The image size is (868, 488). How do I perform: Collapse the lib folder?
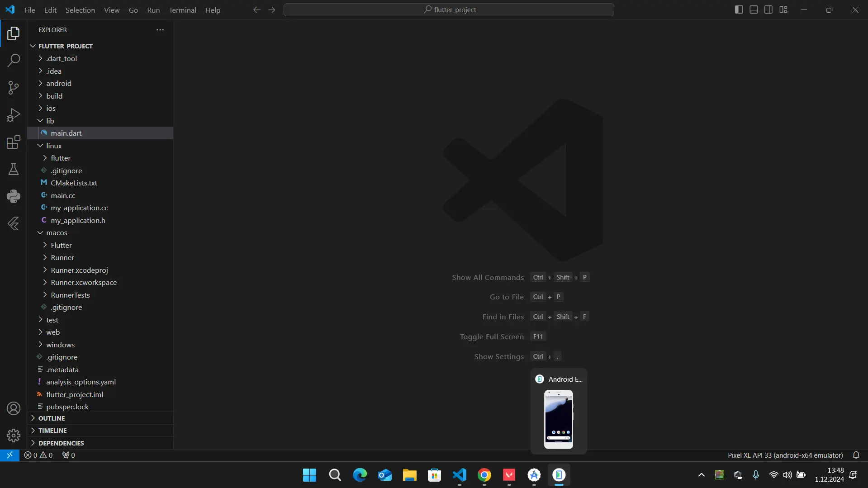(100, 121)
